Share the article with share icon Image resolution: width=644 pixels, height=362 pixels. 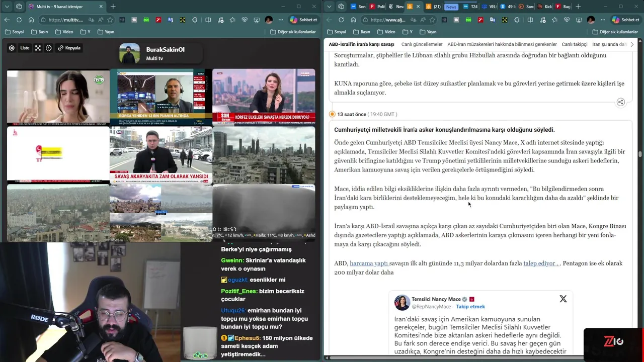coord(620,102)
